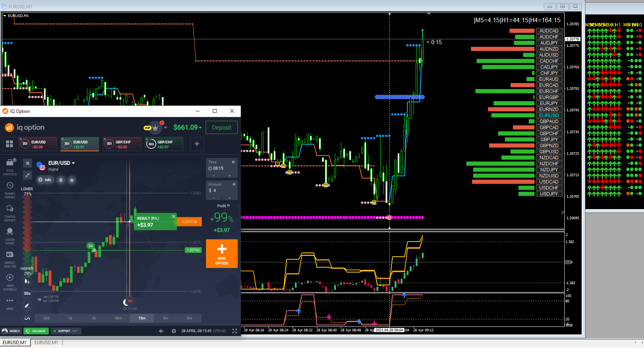Click the green Deposit button
The width and height of the screenshot is (644, 348).
point(221,128)
